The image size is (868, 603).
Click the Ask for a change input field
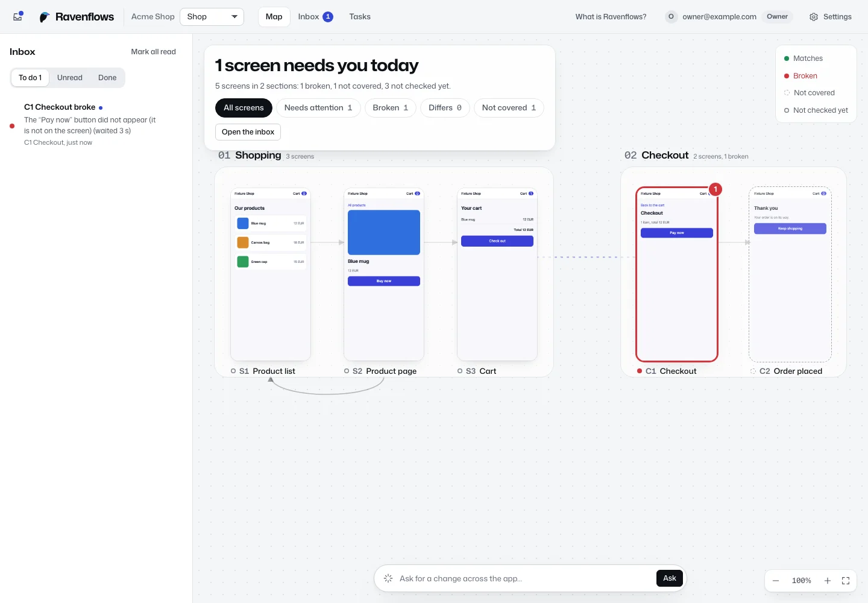point(524,578)
